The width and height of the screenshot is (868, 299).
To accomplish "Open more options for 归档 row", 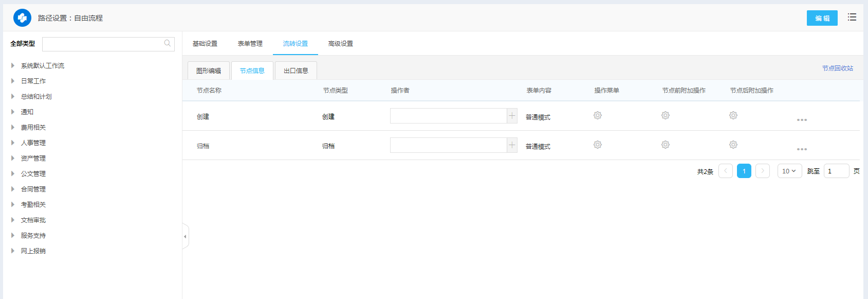I will click(x=802, y=149).
